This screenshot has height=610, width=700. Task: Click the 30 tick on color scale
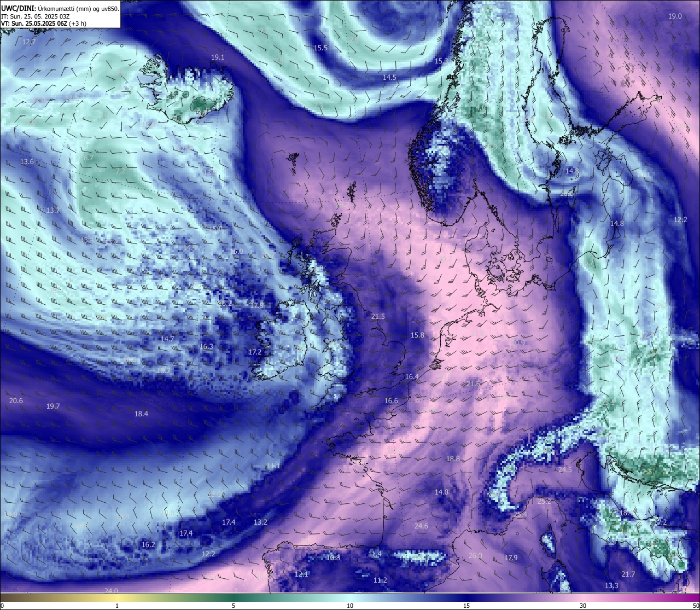tap(583, 606)
